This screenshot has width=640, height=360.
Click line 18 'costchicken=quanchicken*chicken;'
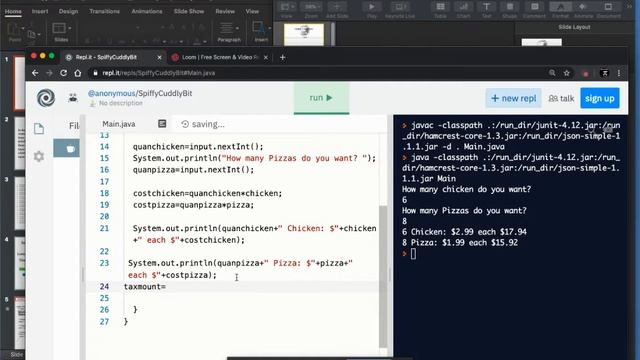click(207, 193)
